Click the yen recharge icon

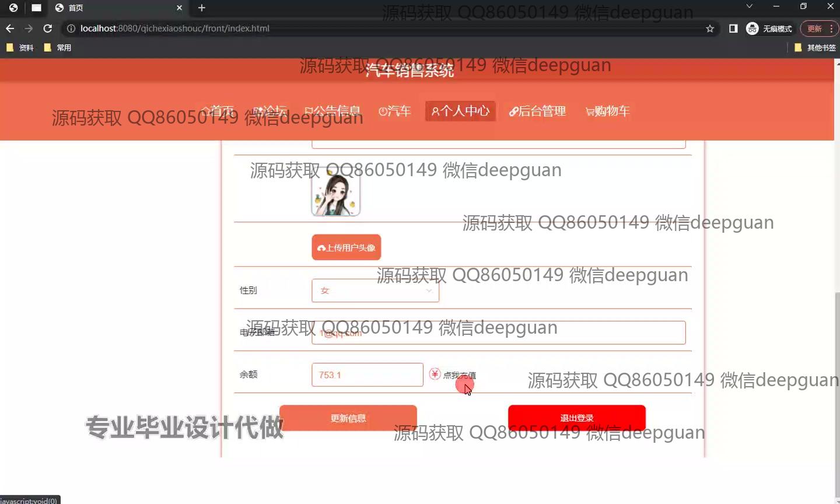pos(435,374)
